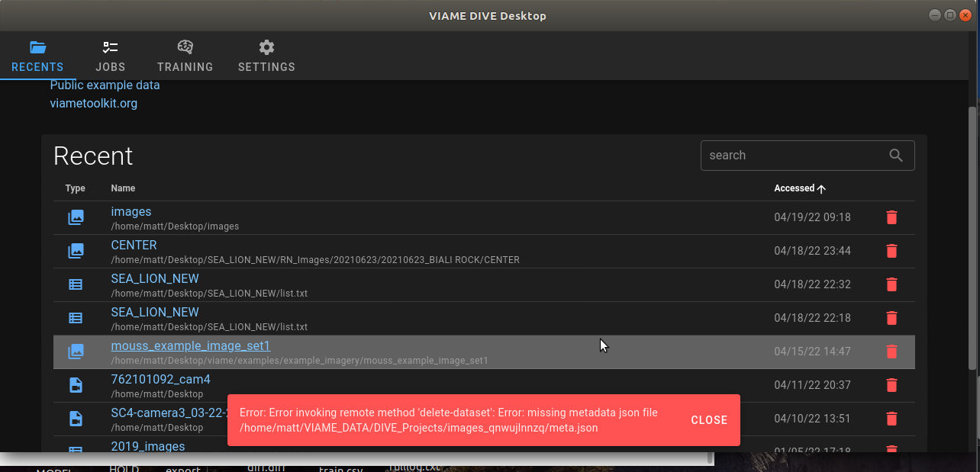Click the 04/11/22 20:37 accessed date
This screenshot has width=980, height=472.
pyautogui.click(x=812, y=385)
